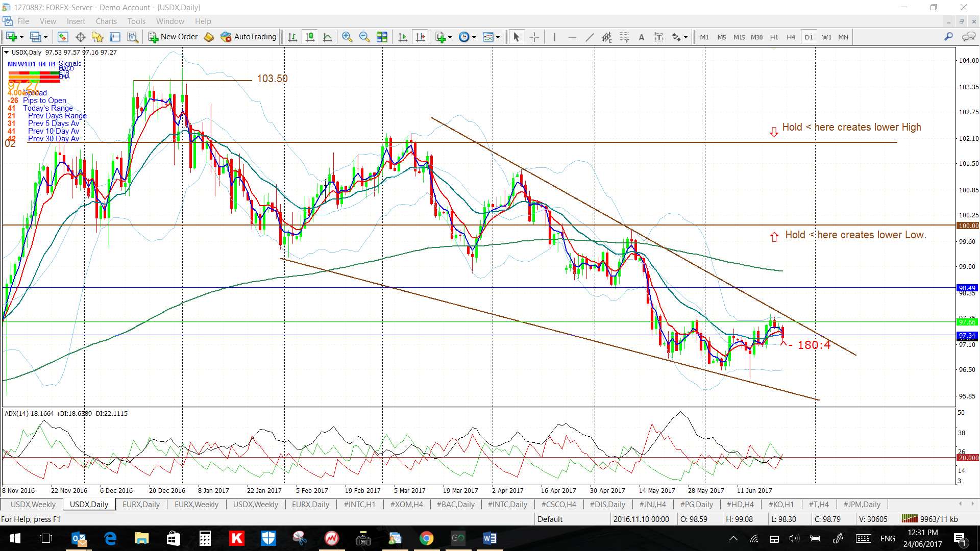Viewport: 980px width, 551px height.
Task: Switch timeframe to H4
Action: tap(791, 37)
